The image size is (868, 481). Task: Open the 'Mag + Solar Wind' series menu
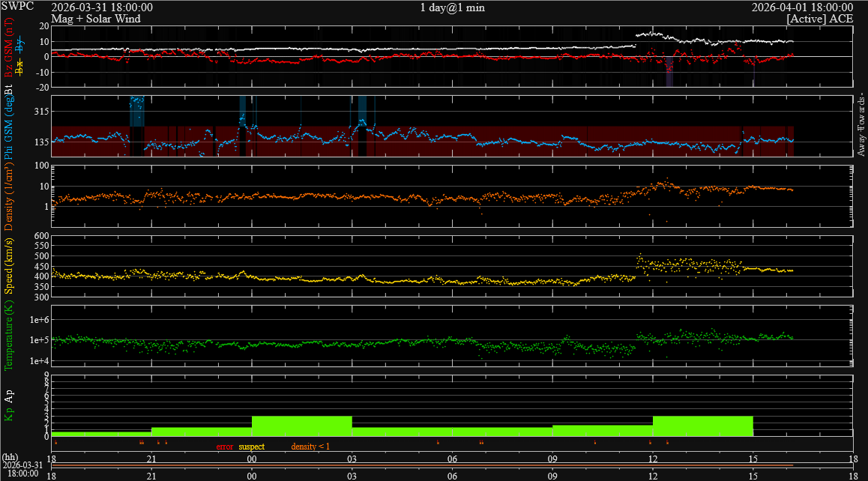coord(95,19)
